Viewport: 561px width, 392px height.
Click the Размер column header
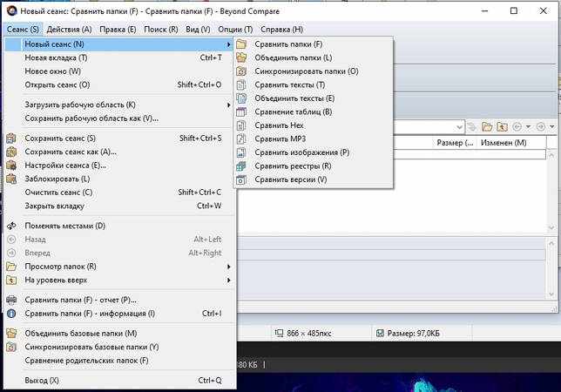point(455,143)
